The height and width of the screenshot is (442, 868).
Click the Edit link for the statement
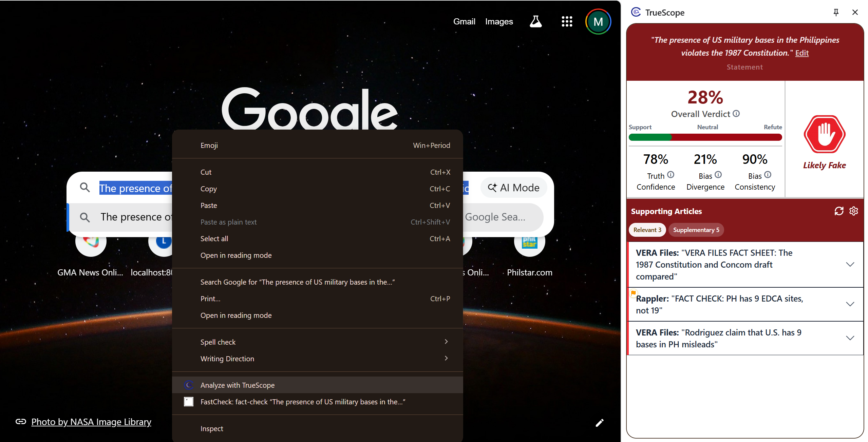pyautogui.click(x=802, y=53)
